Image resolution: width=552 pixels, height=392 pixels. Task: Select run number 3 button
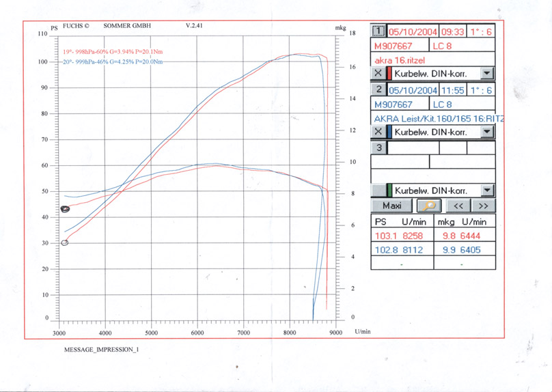[x=378, y=148]
